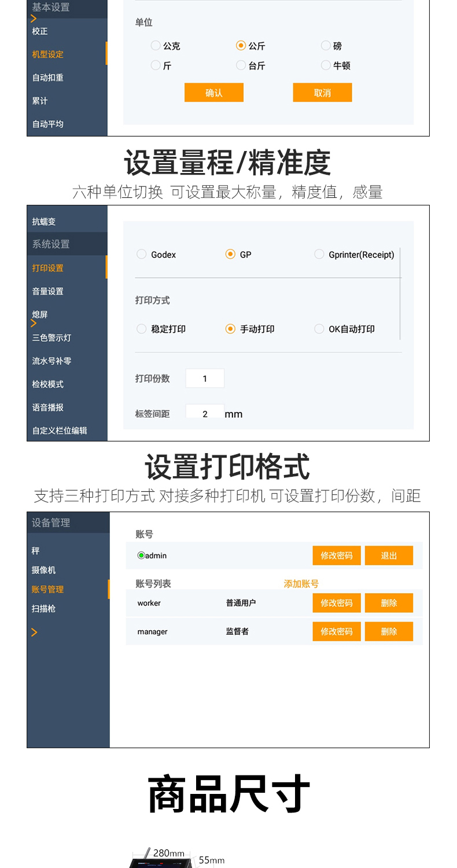Viewport: 457px width, 868px height.
Task: Open 账号管理 in the sidebar
Action: (x=48, y=589)
